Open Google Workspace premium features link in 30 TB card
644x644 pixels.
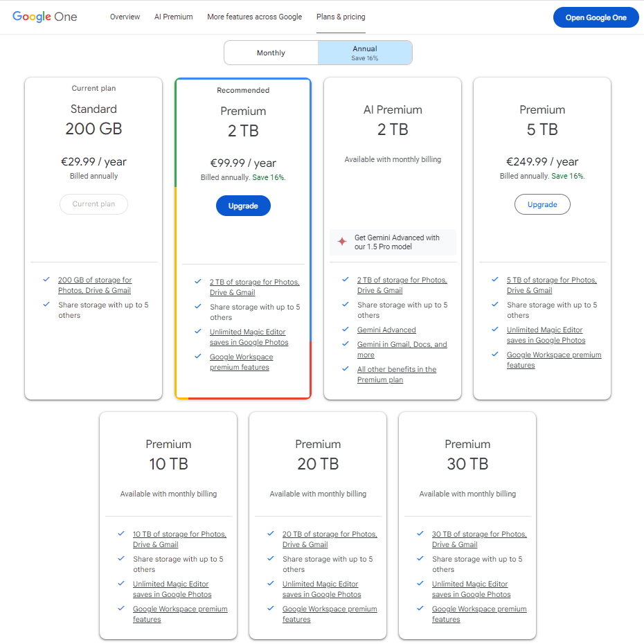tap(479, 614)
